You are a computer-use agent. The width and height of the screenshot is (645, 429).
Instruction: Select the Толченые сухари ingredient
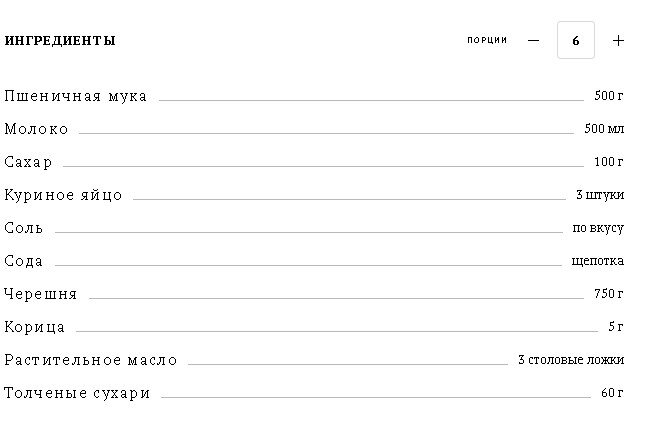pos(77,393)
